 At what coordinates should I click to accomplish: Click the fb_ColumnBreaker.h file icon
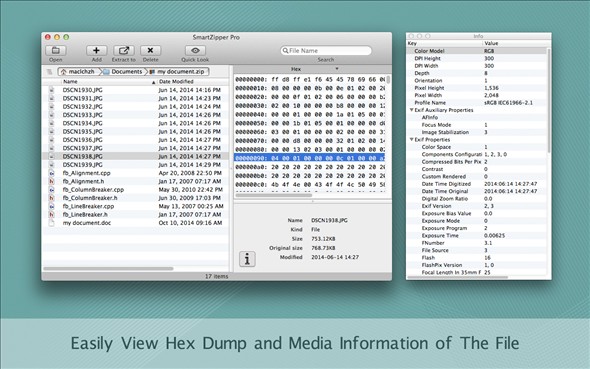(x=52, y=198)
